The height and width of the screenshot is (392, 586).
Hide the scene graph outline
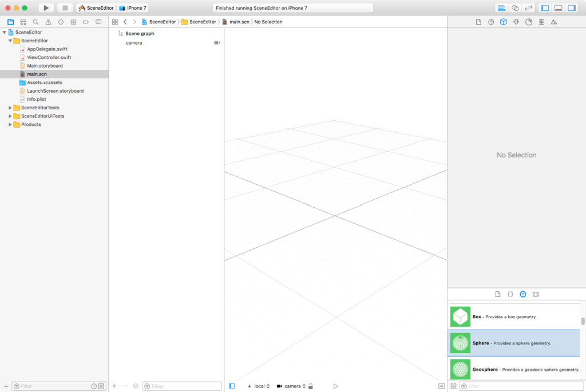[232, 386]
